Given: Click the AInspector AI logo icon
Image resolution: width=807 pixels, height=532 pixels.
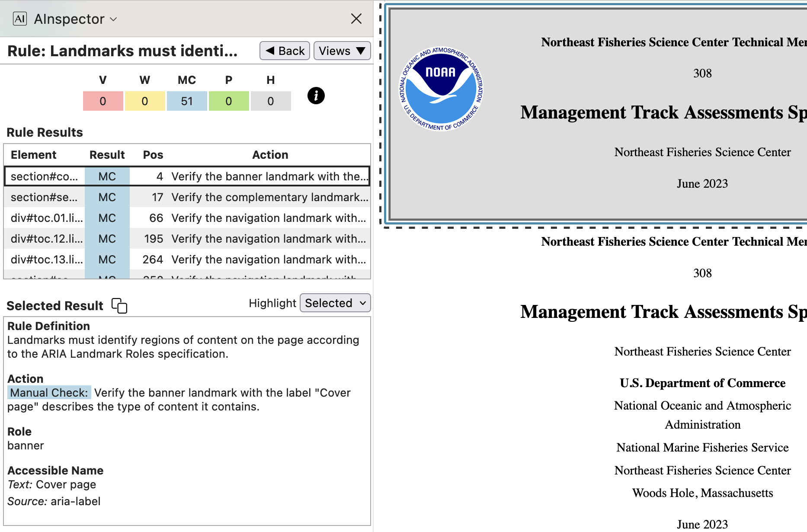Looking at the screenshot, I should point(20,19).
